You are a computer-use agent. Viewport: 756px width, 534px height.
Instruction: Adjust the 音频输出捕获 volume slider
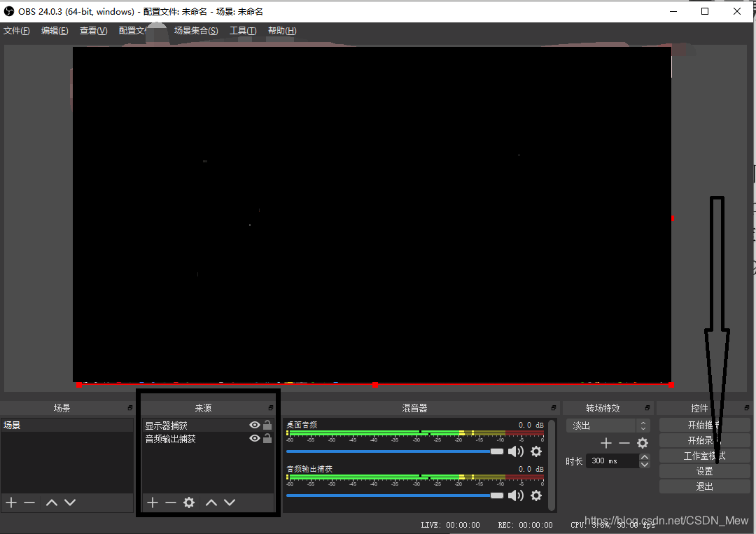pyautogui.click(x=395, y=496)
